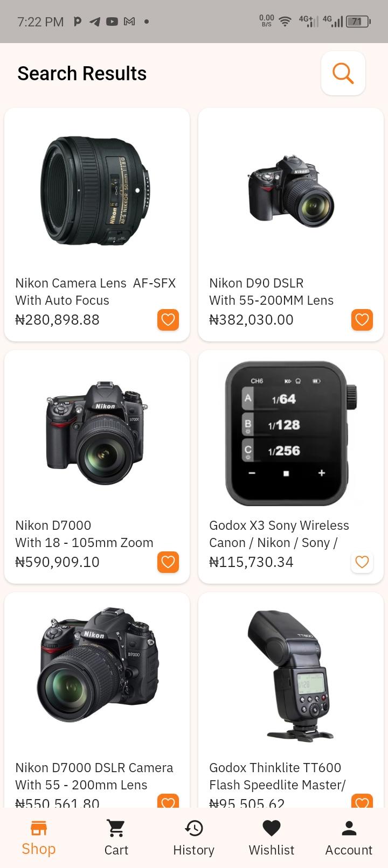Open the Godox Thinklite TT600 flash image
Viewport: 388px width, 868px height.
coord(291,675)
